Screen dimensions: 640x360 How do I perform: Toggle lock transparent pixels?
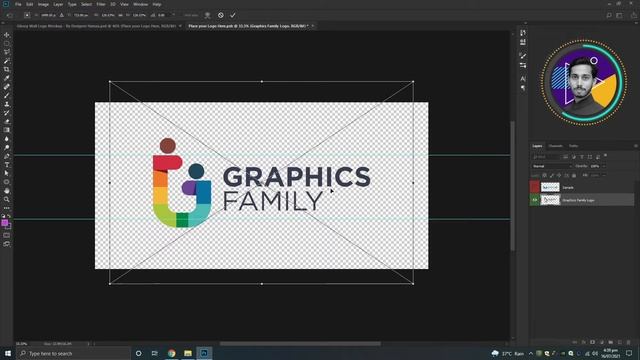544,175
